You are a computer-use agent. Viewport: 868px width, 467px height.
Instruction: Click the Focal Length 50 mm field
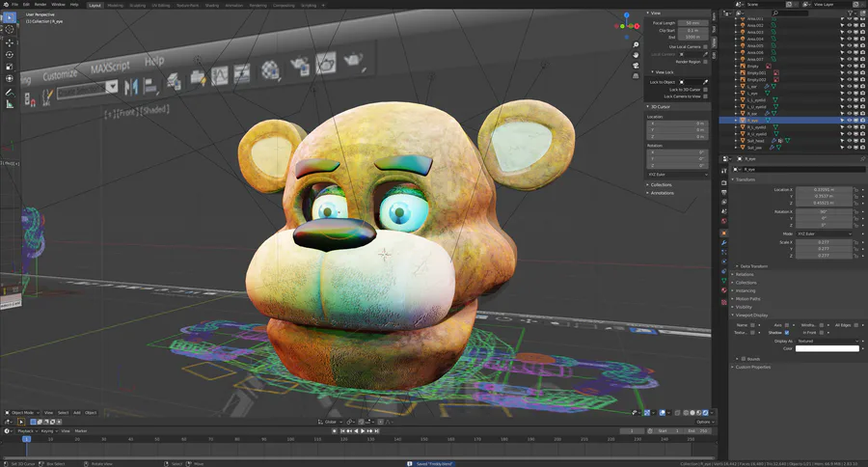point(692,23)
